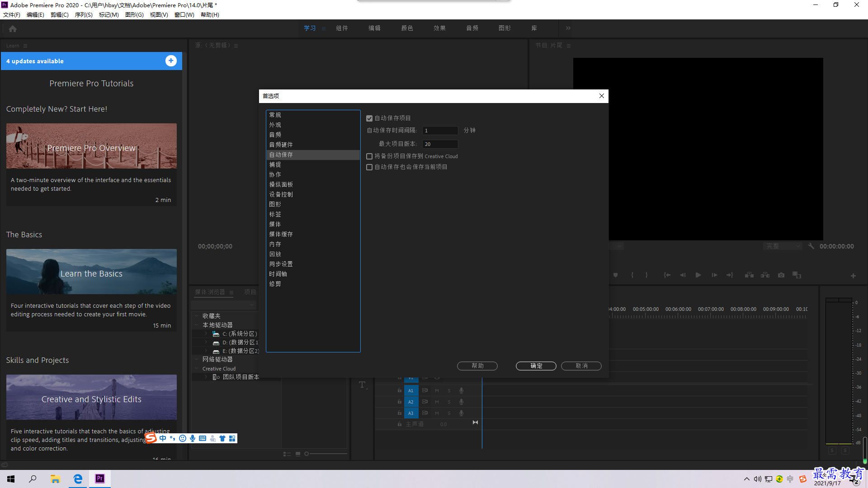Solo audio track A1
Image resolution: width=868 pixels, height=488 pixels.
pos(449,390)
